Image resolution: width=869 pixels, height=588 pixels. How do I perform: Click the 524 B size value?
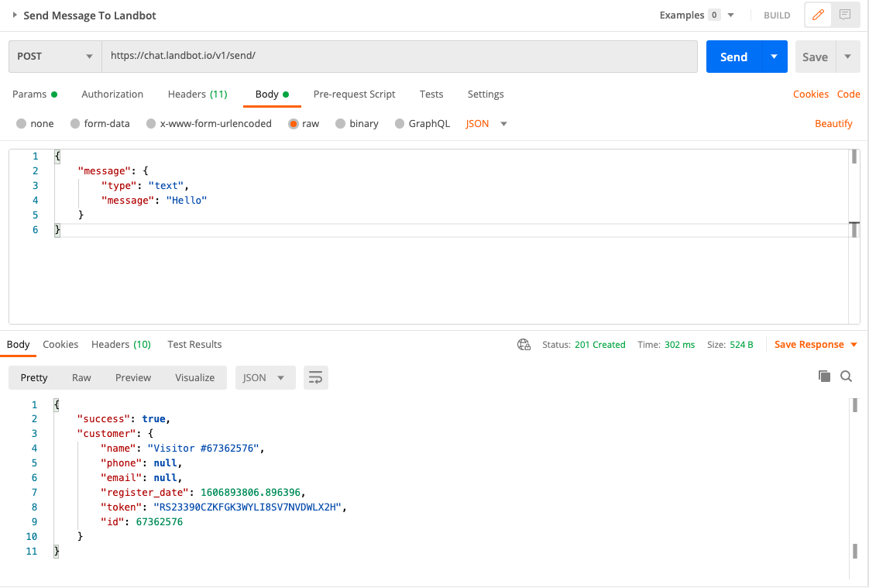pos(741,345)
